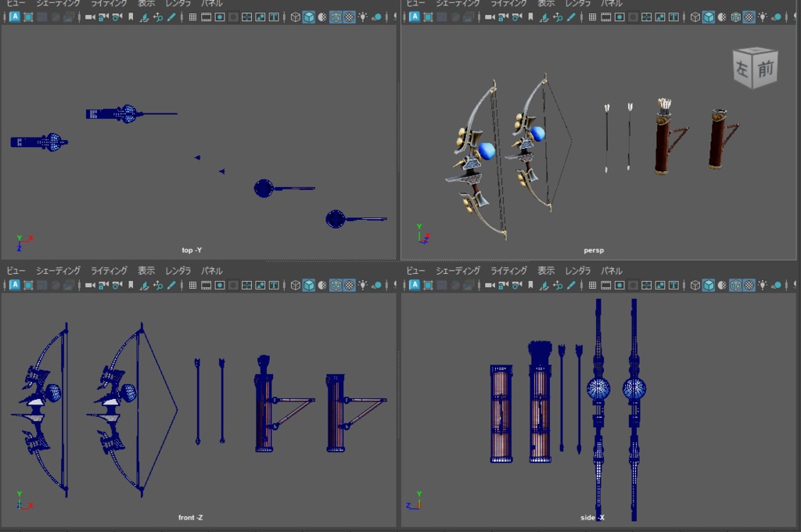Click Grease Pencil icon in persp panel
The height and width of the screenshot is (532, 801).
click(x=572, y=17)
